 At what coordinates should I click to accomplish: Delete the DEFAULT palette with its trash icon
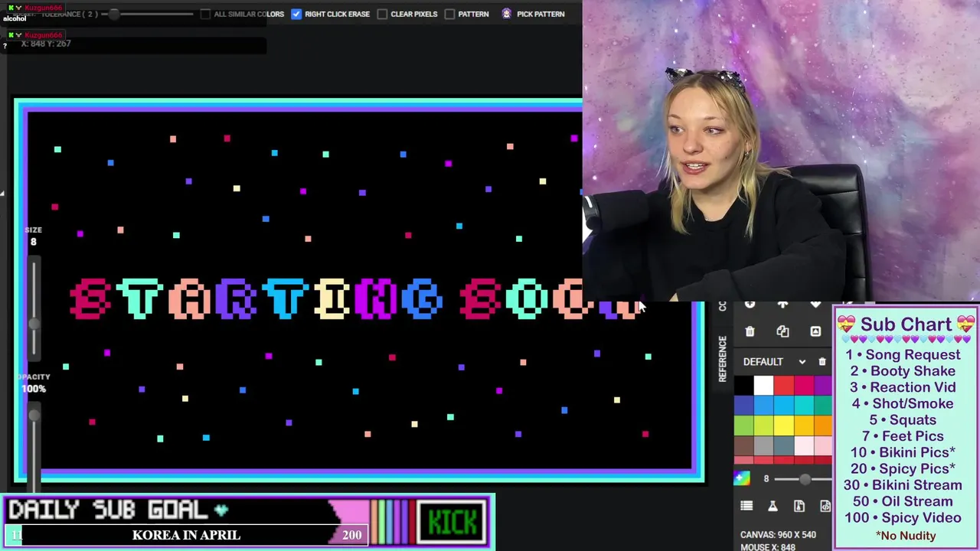pyautogui.click(x=822, y=362)
